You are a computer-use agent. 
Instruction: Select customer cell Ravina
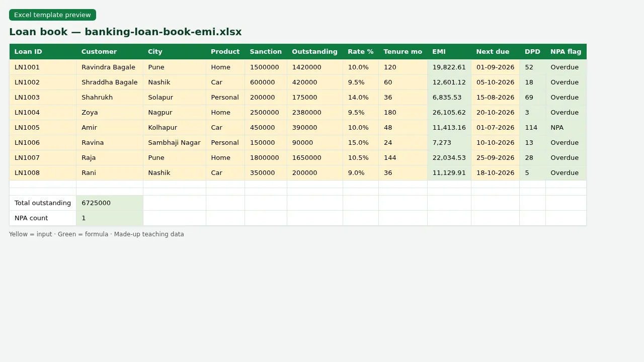(x=110, y=143)
